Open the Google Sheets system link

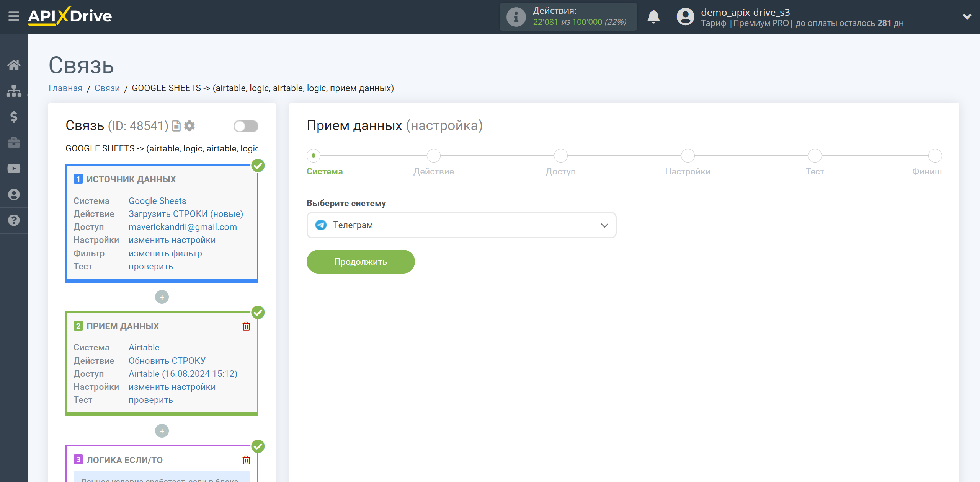(x=157, y=201)
